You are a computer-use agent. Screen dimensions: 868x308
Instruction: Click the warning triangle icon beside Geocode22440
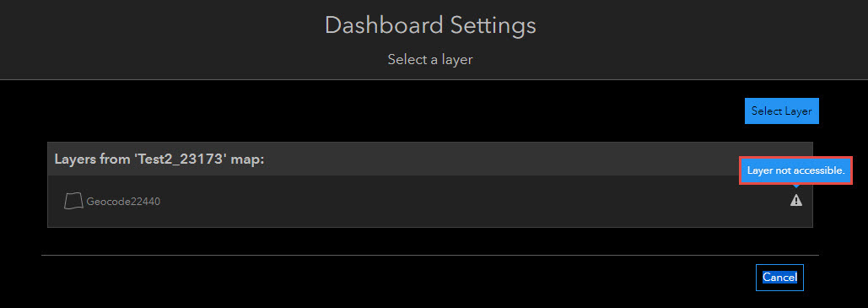pyautogui.click(x=795, y=201)
